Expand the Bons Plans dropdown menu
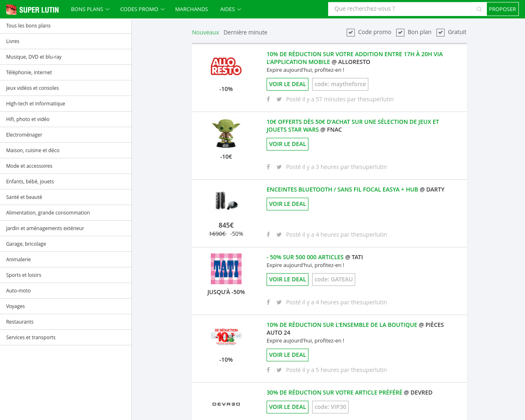This screenshot has height=420, width=525. [90, 9]
